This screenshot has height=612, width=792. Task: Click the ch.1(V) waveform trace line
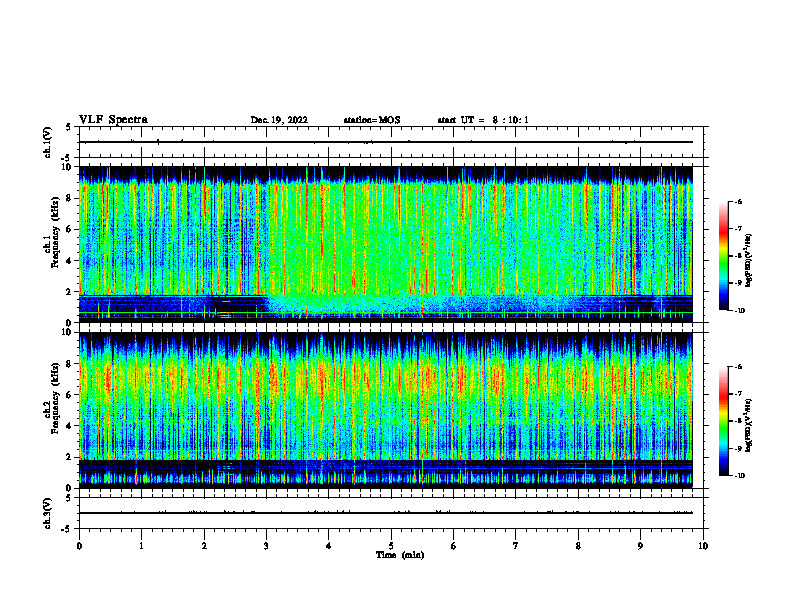[386, 142]
